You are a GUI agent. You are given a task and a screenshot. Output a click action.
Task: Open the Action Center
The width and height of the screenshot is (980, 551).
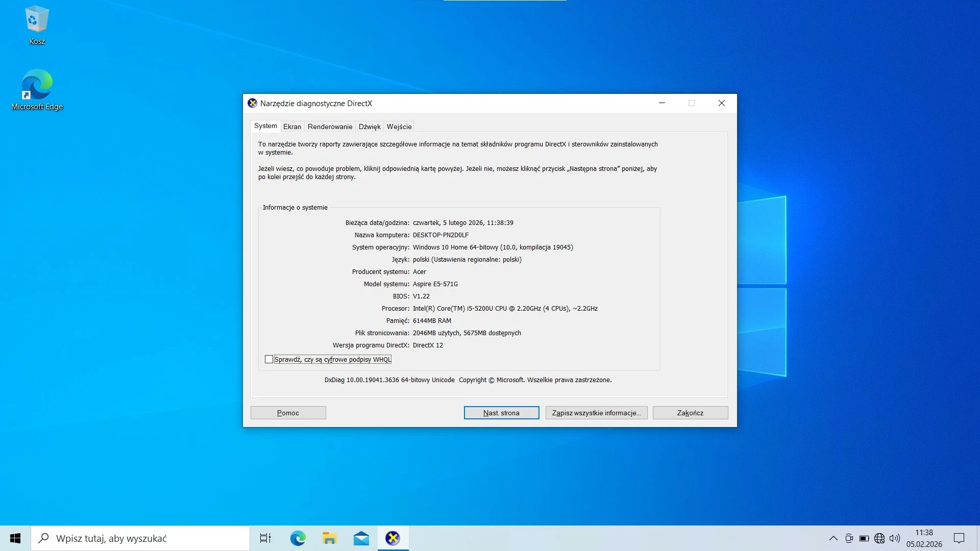coord(959,538)
